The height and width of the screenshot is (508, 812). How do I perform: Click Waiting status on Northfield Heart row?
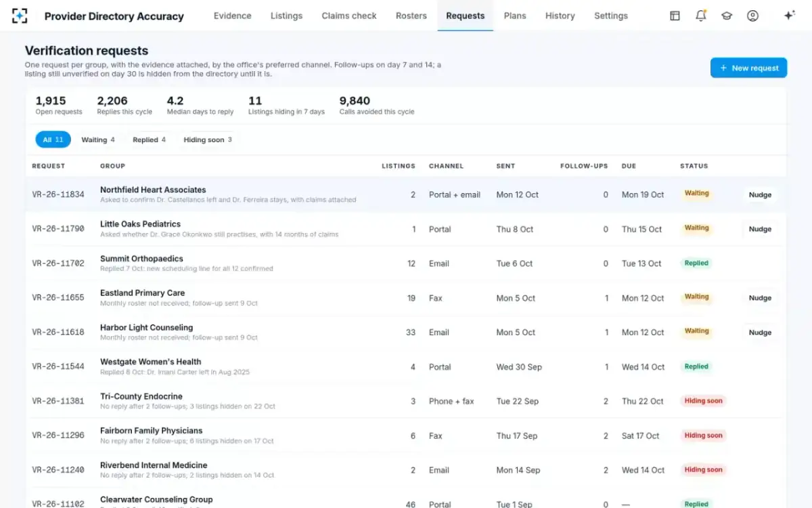click(x=696, y=194)
